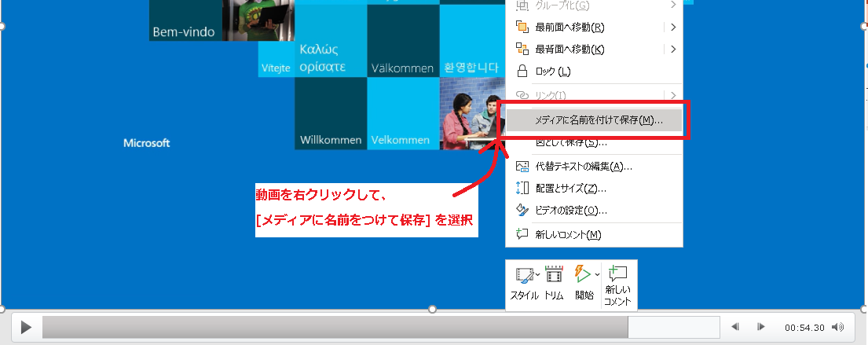Select 代替テキストの編集 from the context menu
Viewport: 868px width, 345px height.
pyautogui.click(x=583, y=167)
